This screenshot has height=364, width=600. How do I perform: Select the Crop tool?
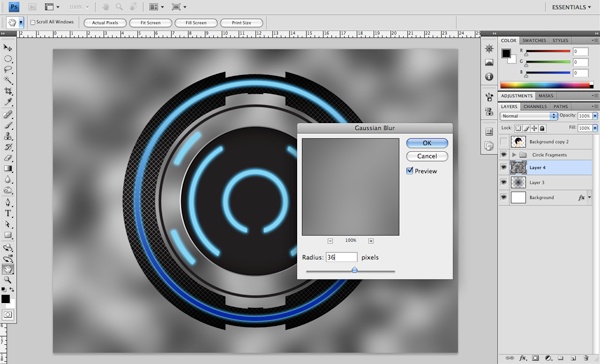(8, 91)
